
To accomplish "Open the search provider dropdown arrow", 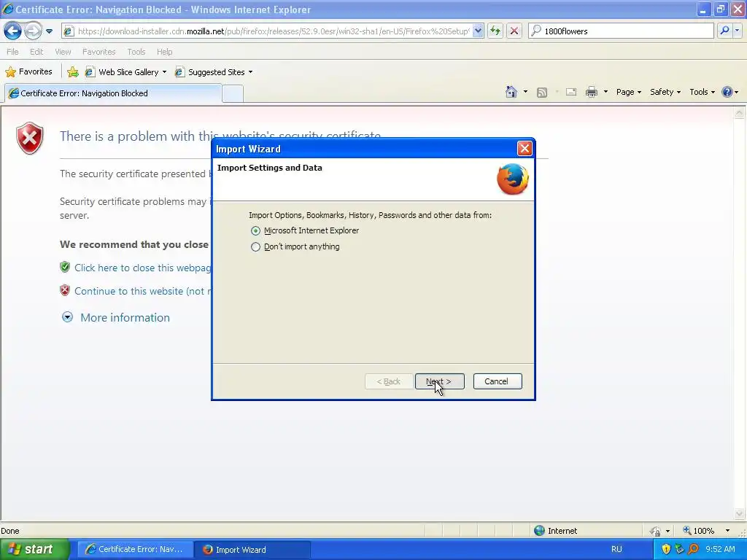I will pos(737,31).
